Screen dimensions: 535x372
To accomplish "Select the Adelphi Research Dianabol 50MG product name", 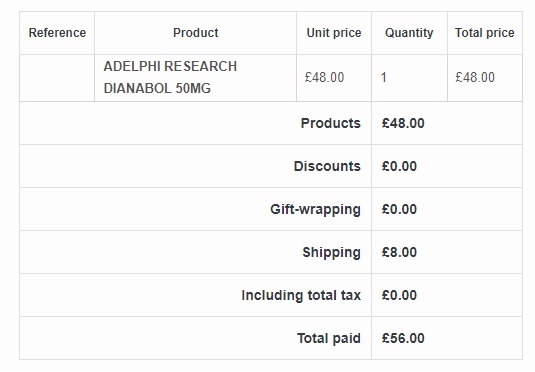I will point(170,77).
